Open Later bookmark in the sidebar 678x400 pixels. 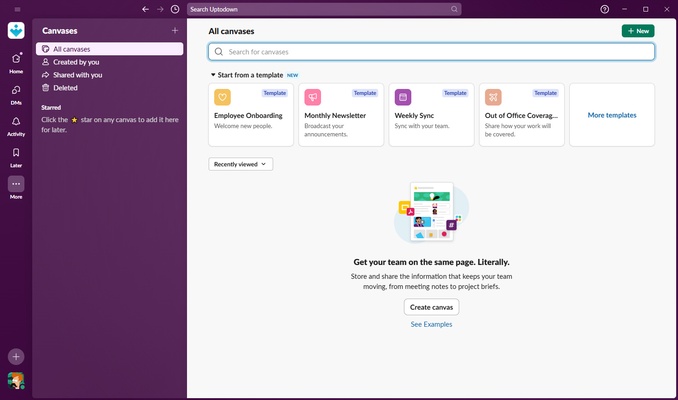tap(16, 157)
